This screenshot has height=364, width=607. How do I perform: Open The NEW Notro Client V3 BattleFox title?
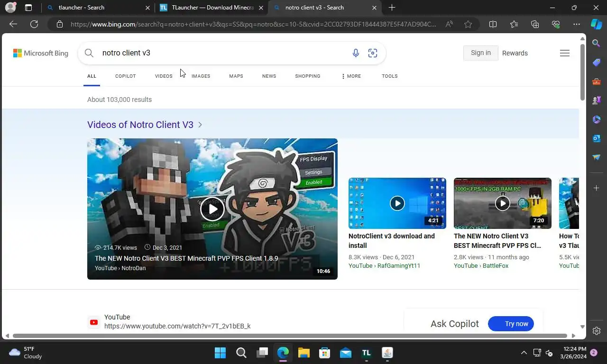tap(497, 241)
